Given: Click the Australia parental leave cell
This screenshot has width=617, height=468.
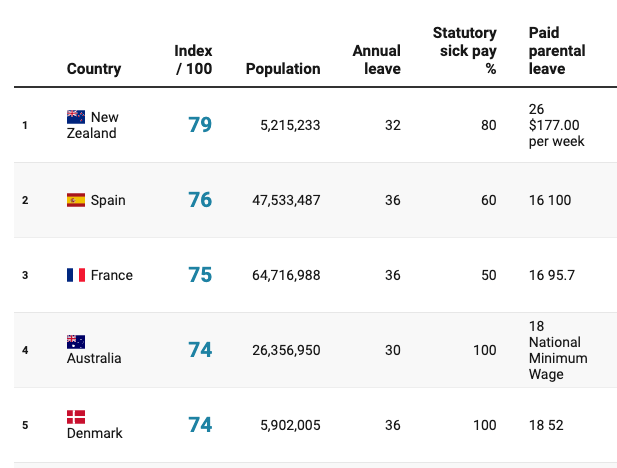Looking at the screenshot, I should [x=558, y=350].
